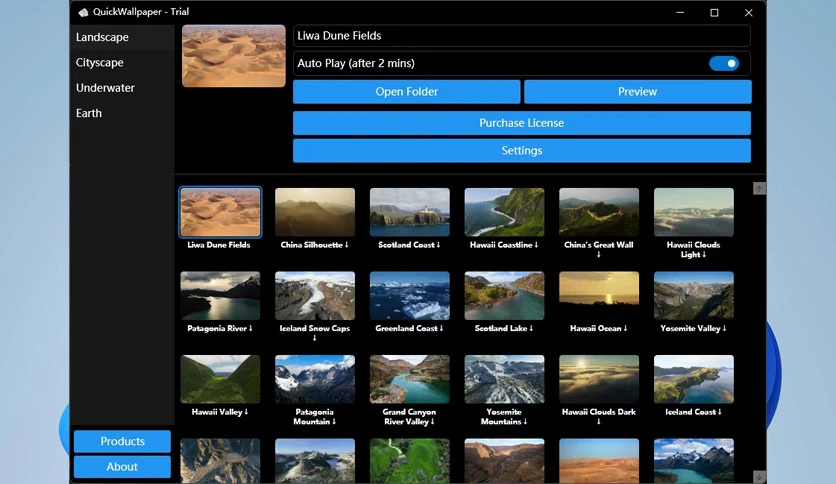This screenshot has height=484, width=836.
Task: Click the Liwa Dune Fields name field
Action: (521, 36)
